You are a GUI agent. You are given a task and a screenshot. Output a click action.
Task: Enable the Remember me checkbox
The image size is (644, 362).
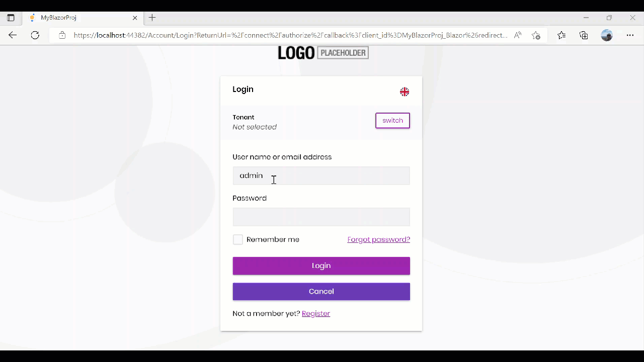[238, 240]
